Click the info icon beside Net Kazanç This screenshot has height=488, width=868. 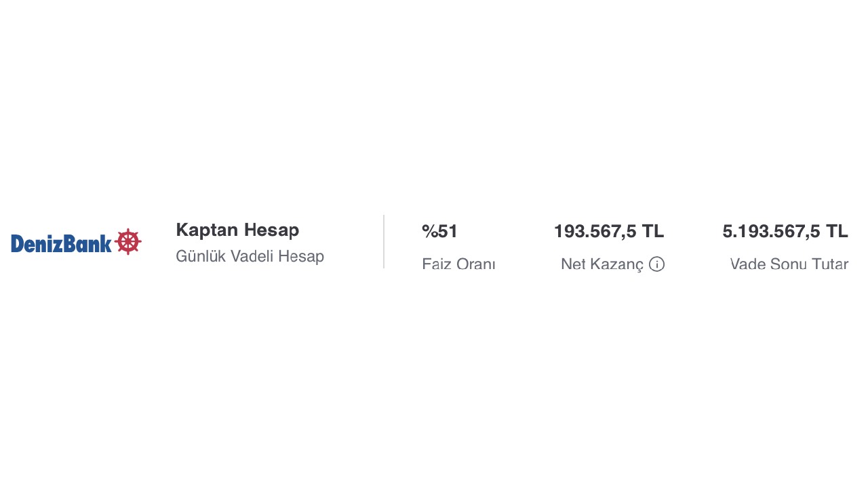(x=656, y=264)
